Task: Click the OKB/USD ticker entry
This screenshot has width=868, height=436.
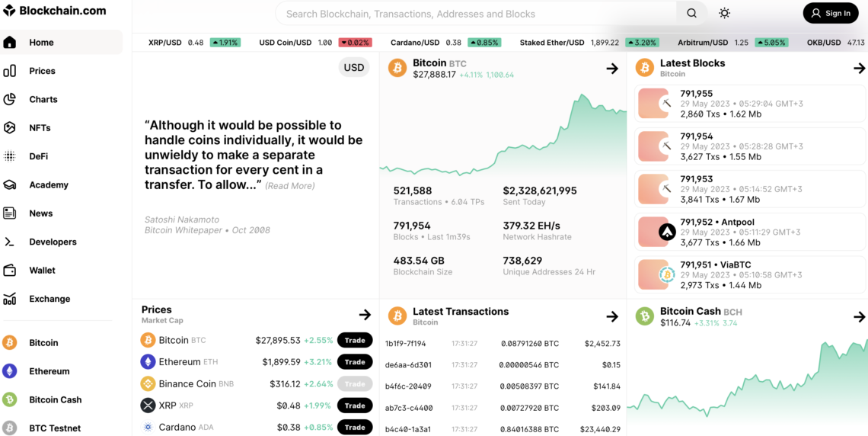Action: (x=836, y=42)
